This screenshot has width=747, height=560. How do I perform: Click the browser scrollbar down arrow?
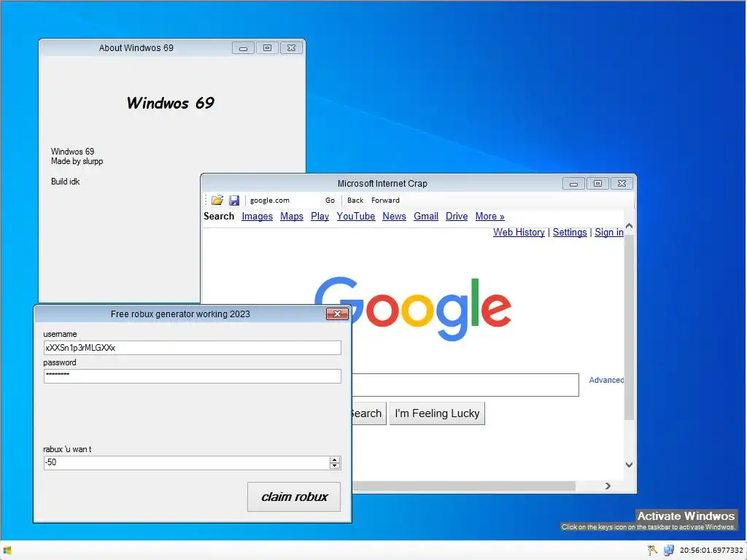pyautogui.click(x=629, y=464)
